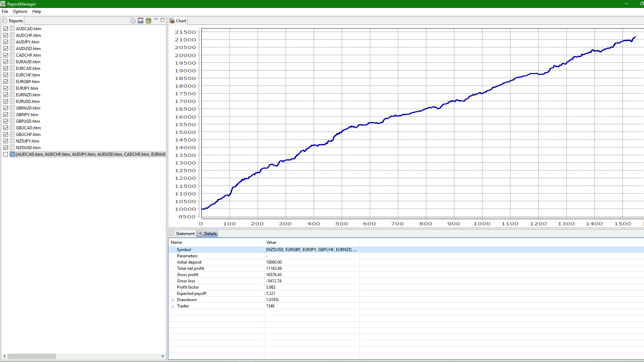Check the combined reports row checkbox
This screenshot has width=644, height=362.
point(6,154)
